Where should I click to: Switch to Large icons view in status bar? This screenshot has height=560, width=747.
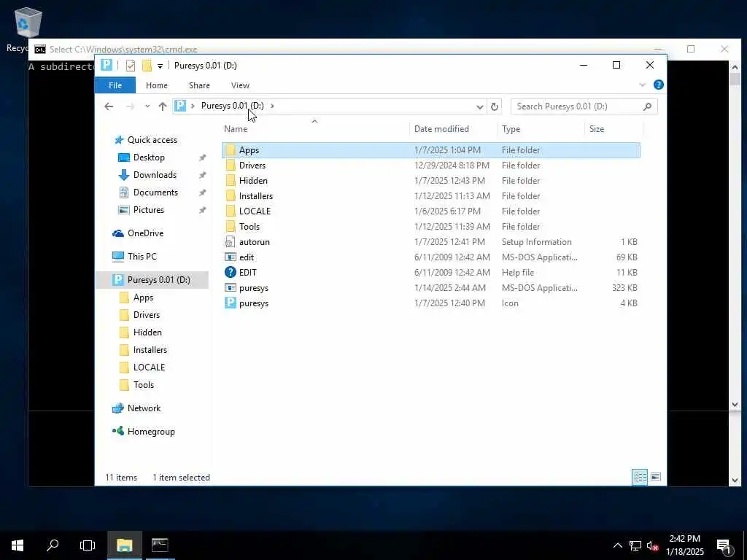point(656,477)
